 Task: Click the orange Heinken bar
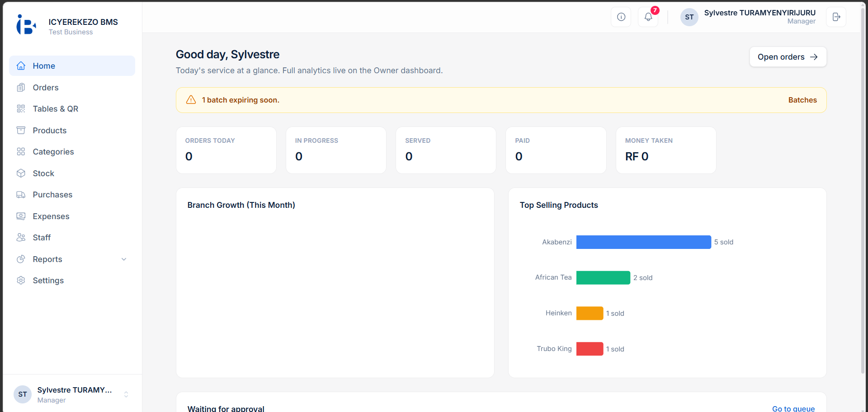point(590,314)
